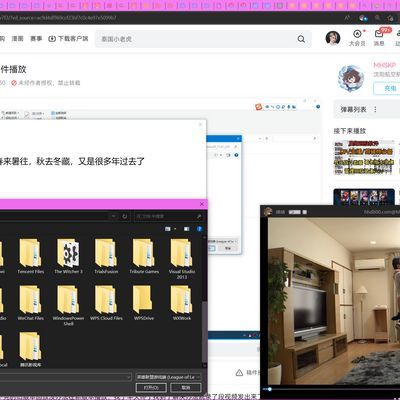Open the WeChat Files folder
Image resolution: width=400 pixels, height=400 pixels.
[x=30, y=303]
